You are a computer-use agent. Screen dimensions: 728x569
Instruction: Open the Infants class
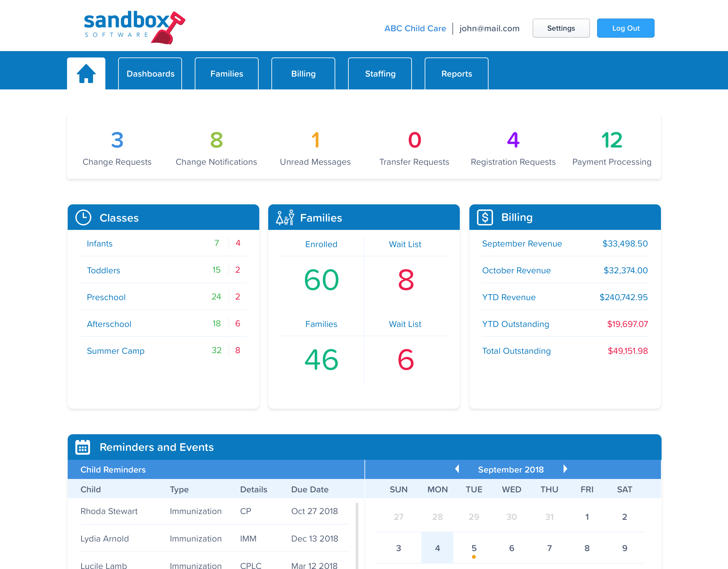point(99,243)
